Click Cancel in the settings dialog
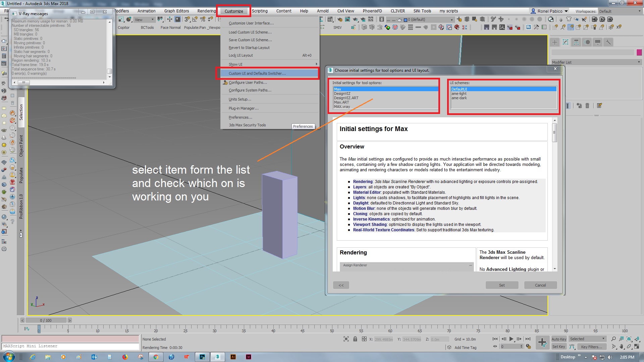The image size is (644, 362). point(540,285)
